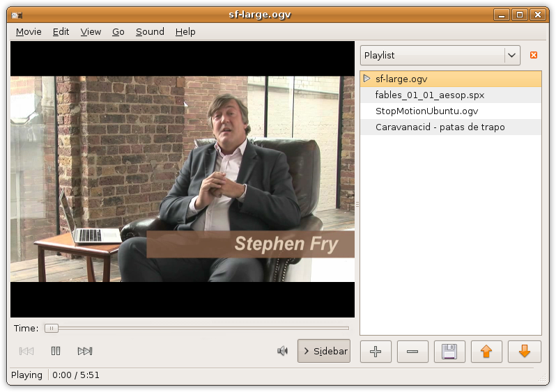Close the sf-large.ogv window
The height and width of the screenshot is (392, 556).
[538, 15]
